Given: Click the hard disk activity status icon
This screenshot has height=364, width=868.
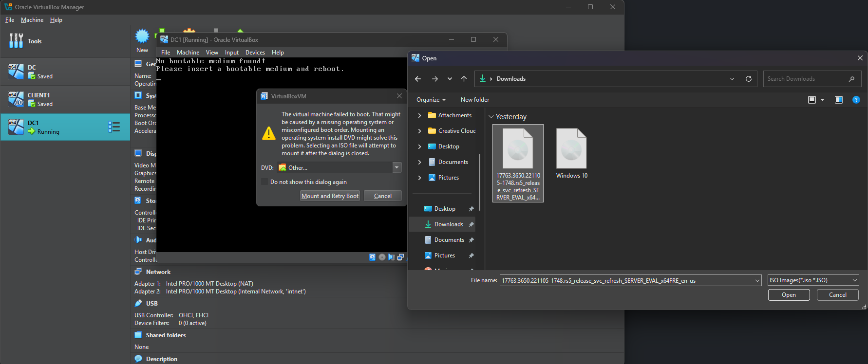Looking at the screenshot, I should click(373, 257).
